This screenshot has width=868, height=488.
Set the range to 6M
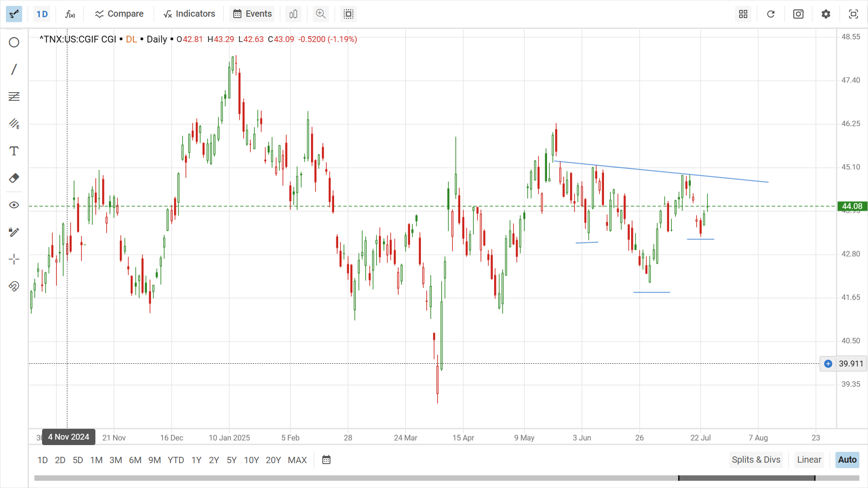point(135,460)
